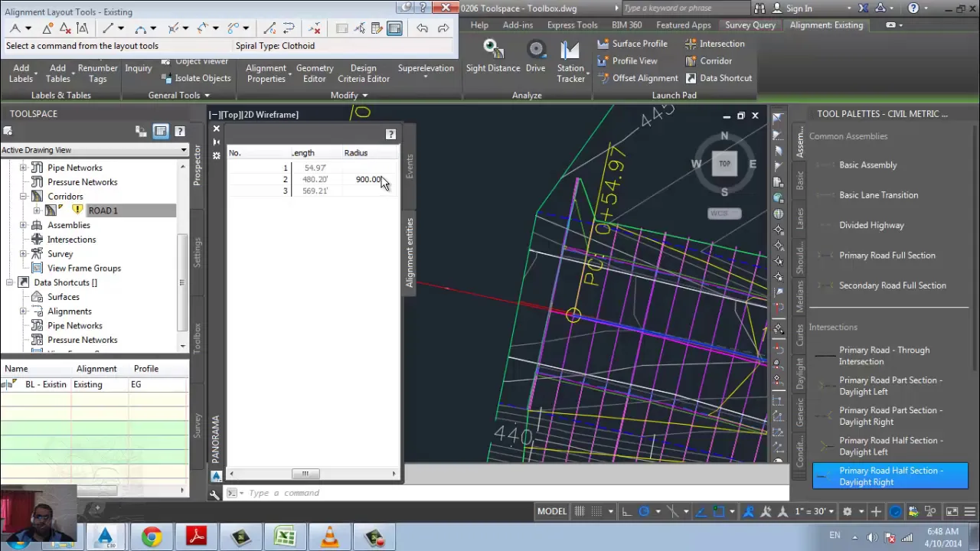Switch to the Settings tab in Toolspace
This screenshot has height=551, width=980.
pyautogui.click(x=197, y=252)
